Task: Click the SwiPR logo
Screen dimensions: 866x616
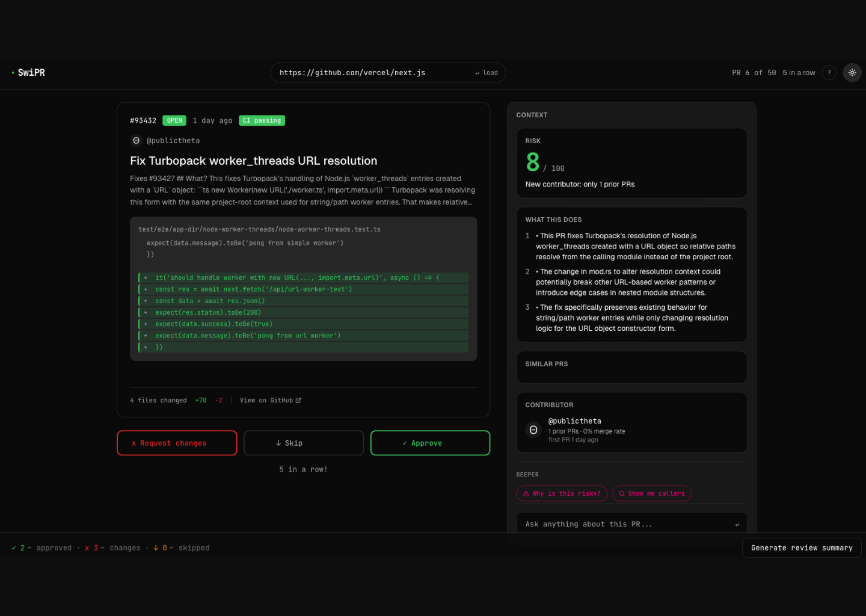Action: point(28,73)
